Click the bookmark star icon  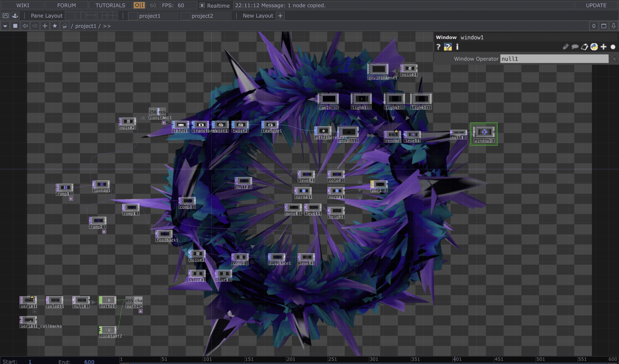pyautogui.click(x=55, y=26)
